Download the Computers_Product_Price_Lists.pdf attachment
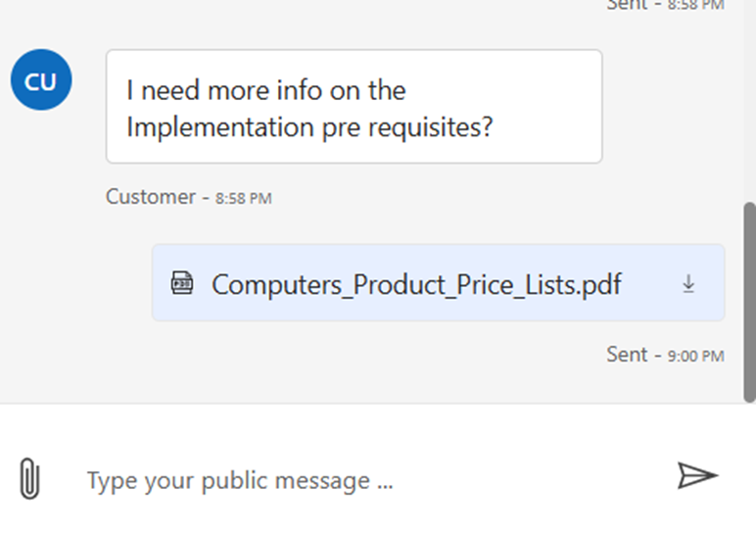 click(688, 284)
